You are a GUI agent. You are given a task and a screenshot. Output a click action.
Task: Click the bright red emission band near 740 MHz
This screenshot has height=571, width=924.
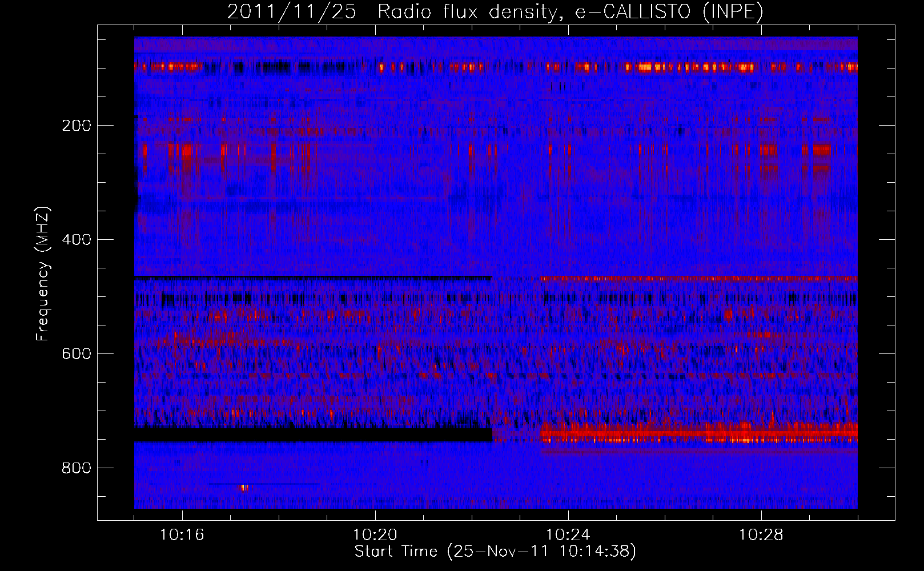tap(699, 433)
